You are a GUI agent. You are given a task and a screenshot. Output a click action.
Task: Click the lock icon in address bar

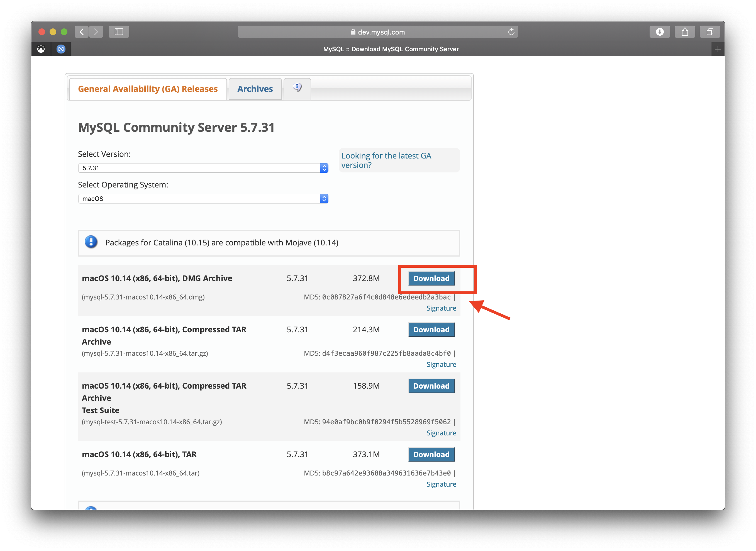click(353, 32)
